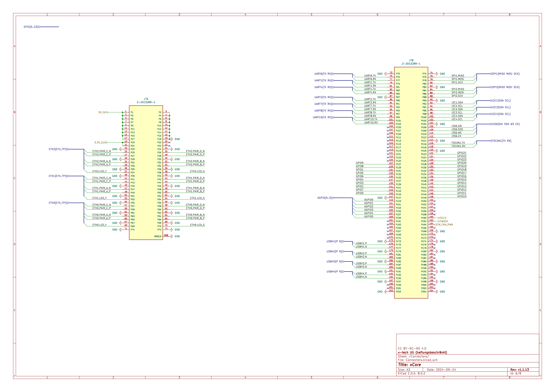Viewport: 555px width, 392px height.
Task: Click the GND symbol beside the SHIELD pin
Action: 176,236
